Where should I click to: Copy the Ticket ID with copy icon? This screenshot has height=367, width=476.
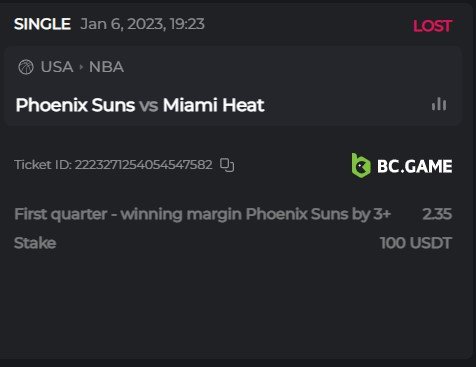227,165
